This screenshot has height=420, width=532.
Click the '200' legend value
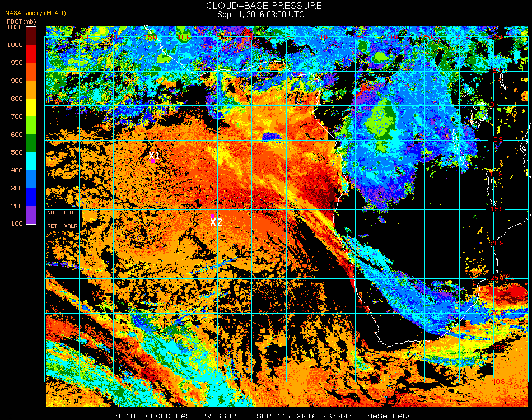17,206
